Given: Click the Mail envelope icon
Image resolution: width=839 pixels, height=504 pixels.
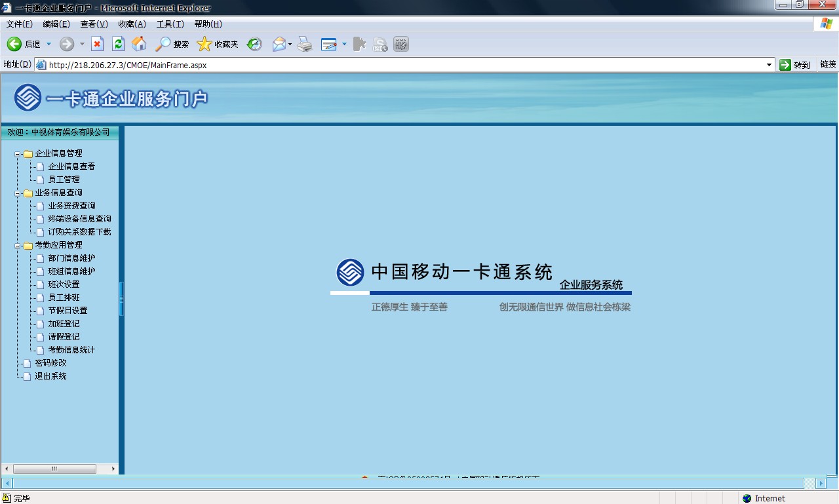Looking at the screenshot, I should point(279,44).
